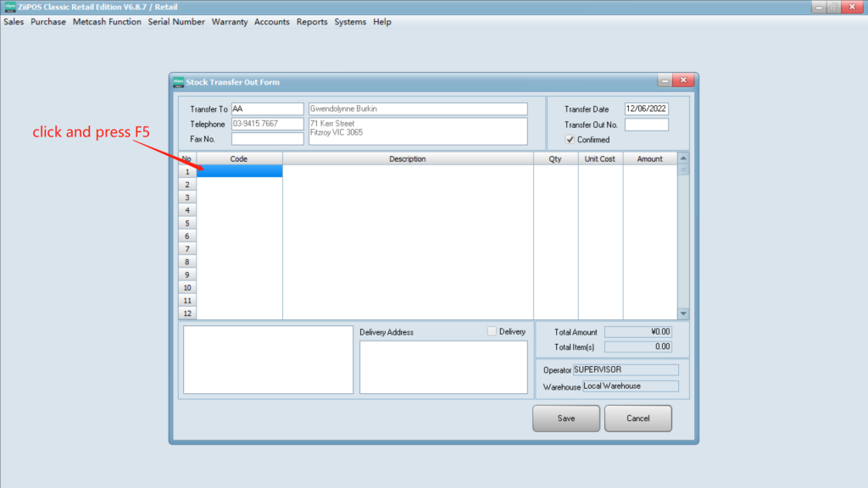Click the Description column header
The height and width of the screenshot is (488, 868).
[408, 158]
